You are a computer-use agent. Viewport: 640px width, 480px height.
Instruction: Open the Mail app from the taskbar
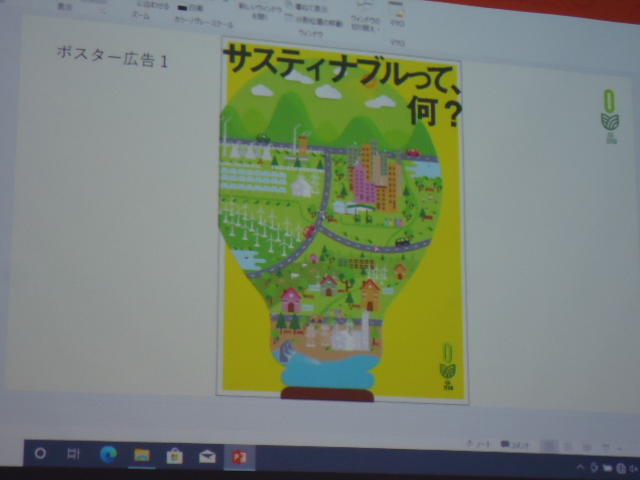207,456
